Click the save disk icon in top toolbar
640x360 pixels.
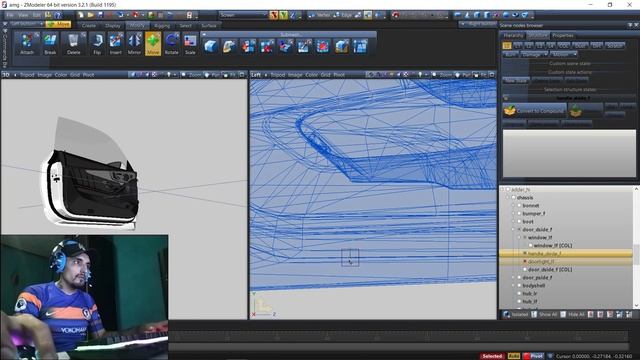coord(100,15)
